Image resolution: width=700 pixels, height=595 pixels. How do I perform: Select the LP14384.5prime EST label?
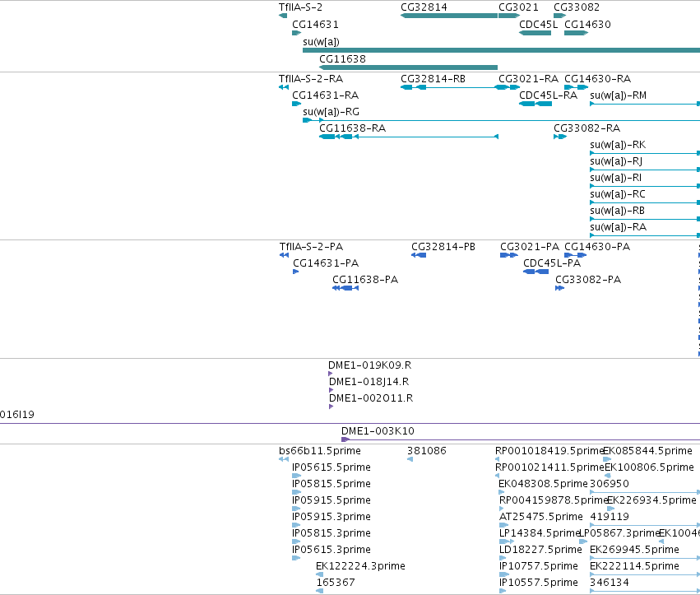pyautogui.click(x=539, y=533)
